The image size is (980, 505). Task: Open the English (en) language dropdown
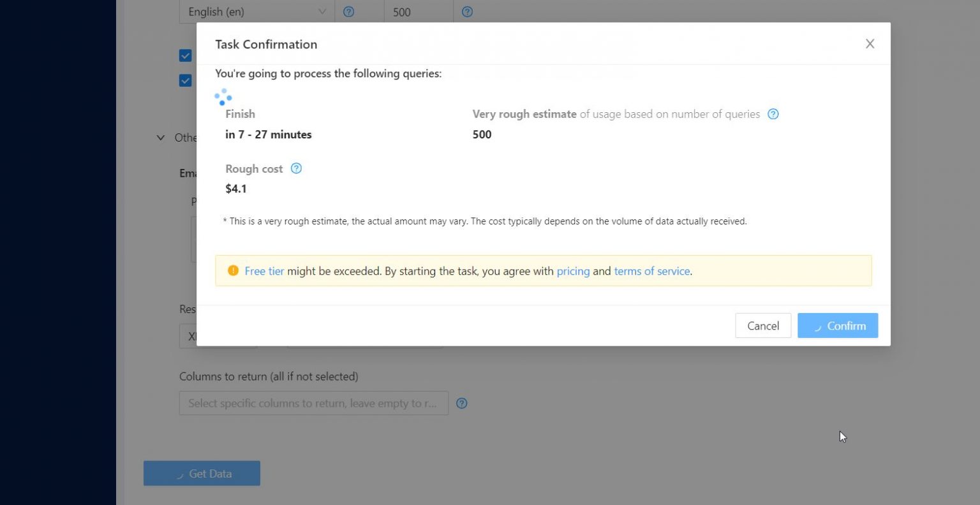coord(256,11)
